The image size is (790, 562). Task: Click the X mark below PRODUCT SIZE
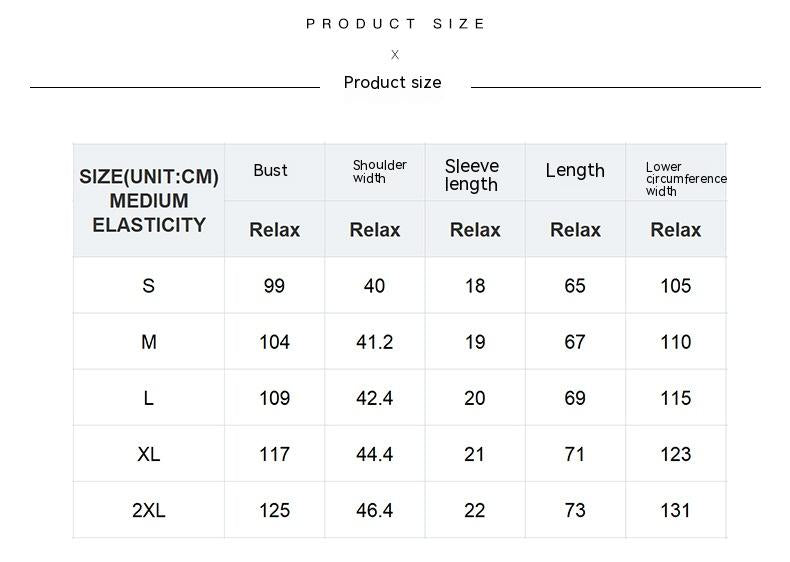(x=395, y=54)
